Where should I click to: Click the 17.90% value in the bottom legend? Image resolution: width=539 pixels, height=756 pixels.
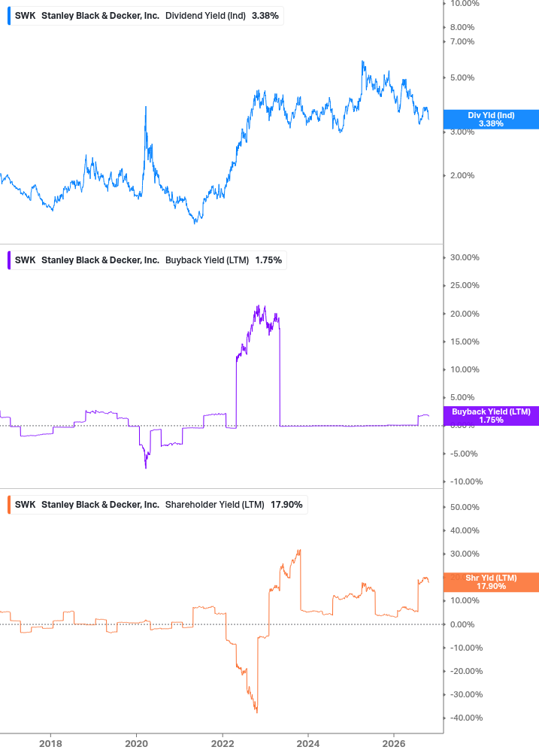point(286,505)
